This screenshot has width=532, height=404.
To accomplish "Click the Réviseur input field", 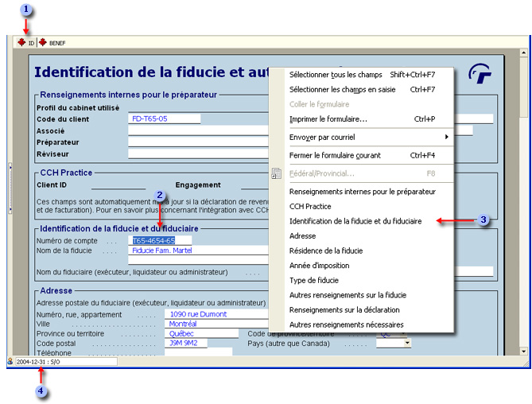I will 199,153.
